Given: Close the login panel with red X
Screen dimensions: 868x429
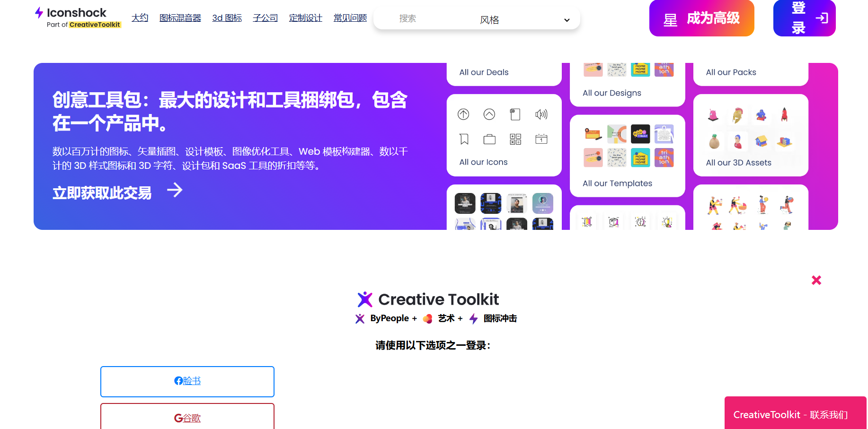Looking at the screenshot, I should point(816,280).
